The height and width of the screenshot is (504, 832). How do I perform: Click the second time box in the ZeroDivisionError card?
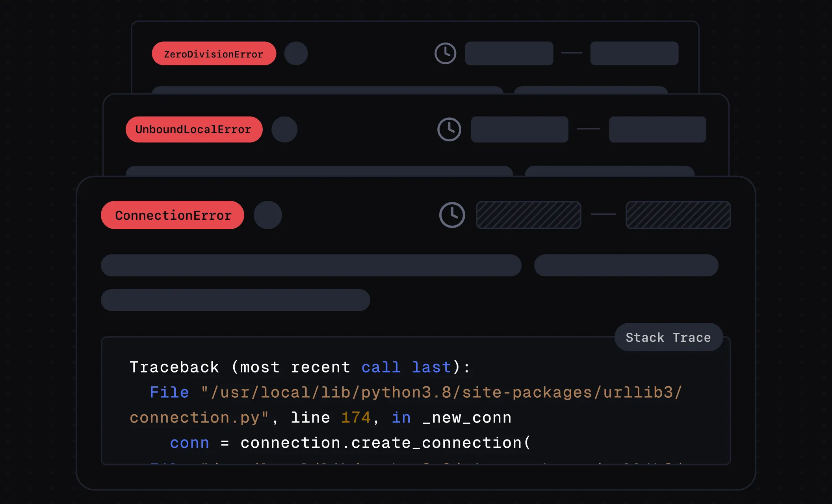(634, 53)
